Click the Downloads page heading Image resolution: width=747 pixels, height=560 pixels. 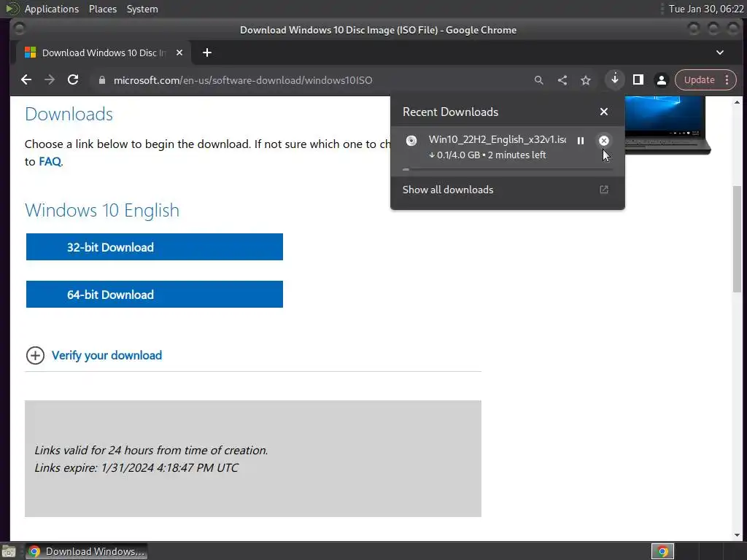click(x=69, y=114)
